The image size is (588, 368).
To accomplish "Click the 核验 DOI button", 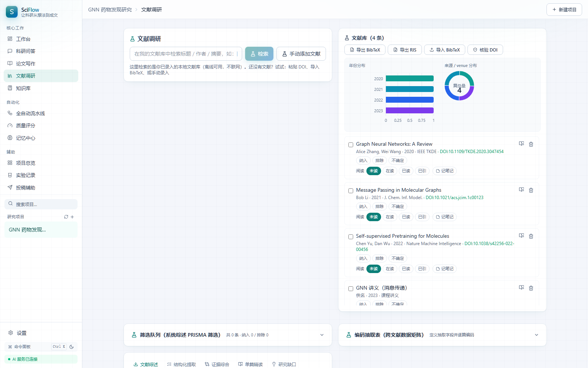I will point(485,50).
